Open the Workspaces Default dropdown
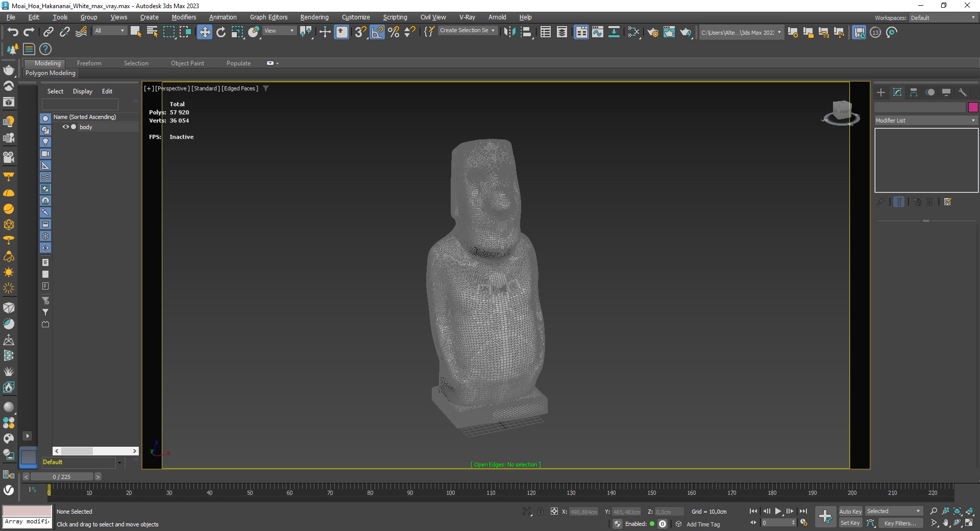Image resolution: width=980 pixels, height=531 pixels. click(x=943, y=17)
